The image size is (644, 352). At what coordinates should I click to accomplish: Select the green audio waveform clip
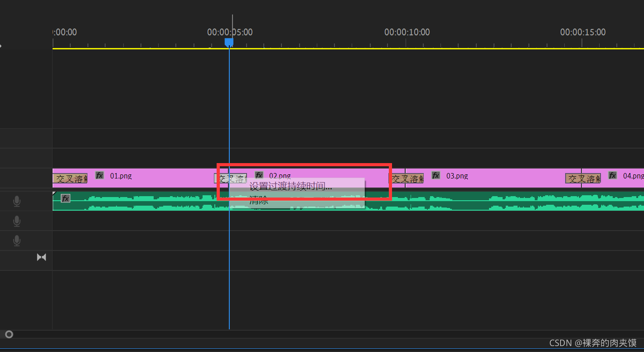pos(348,201)
